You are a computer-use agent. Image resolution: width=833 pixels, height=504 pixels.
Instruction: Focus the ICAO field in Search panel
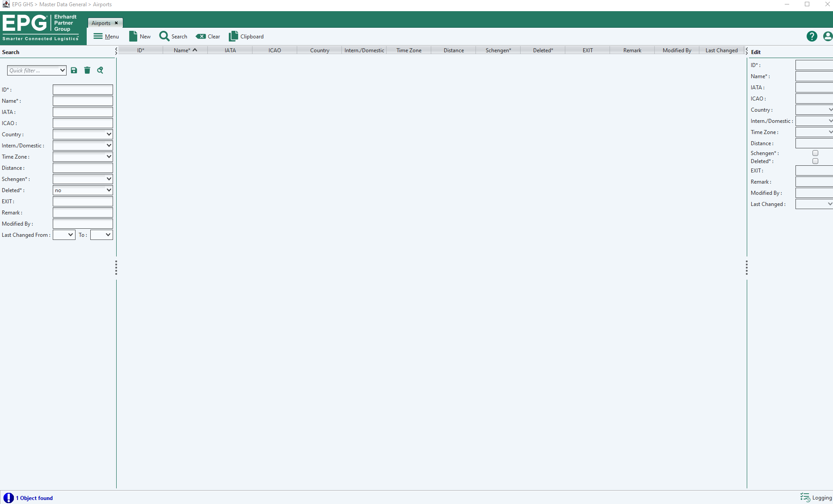(x=83, y=123)
